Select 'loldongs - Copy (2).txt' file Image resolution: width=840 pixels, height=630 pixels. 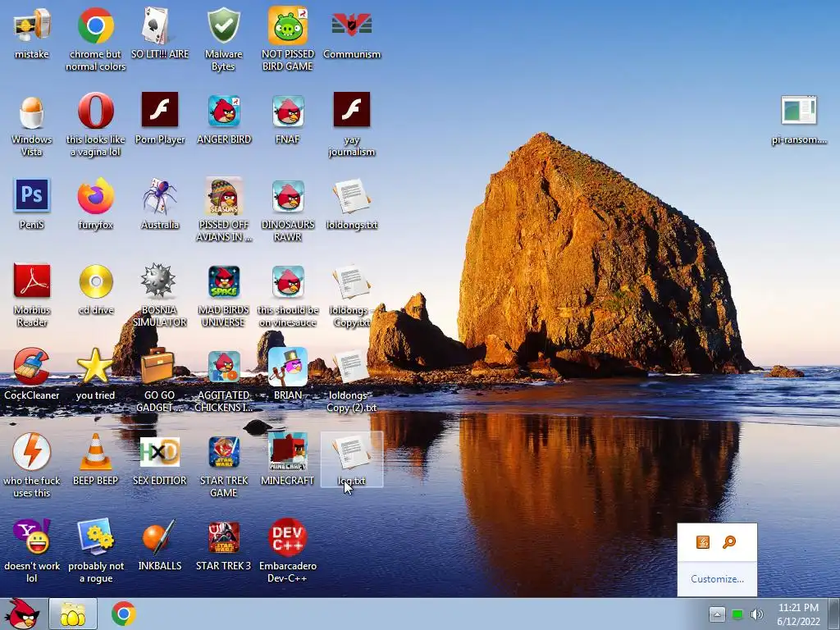click(352, 381)
